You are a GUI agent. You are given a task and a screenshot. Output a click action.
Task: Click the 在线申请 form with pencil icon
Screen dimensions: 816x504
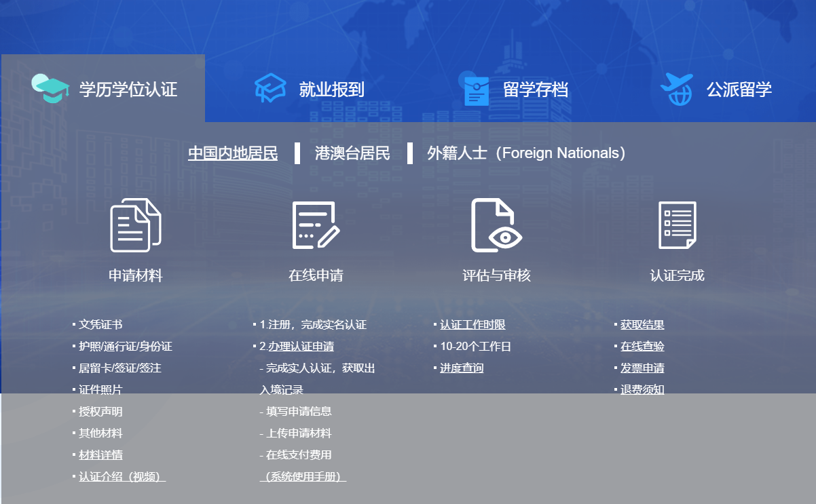(x=316, y=225)
